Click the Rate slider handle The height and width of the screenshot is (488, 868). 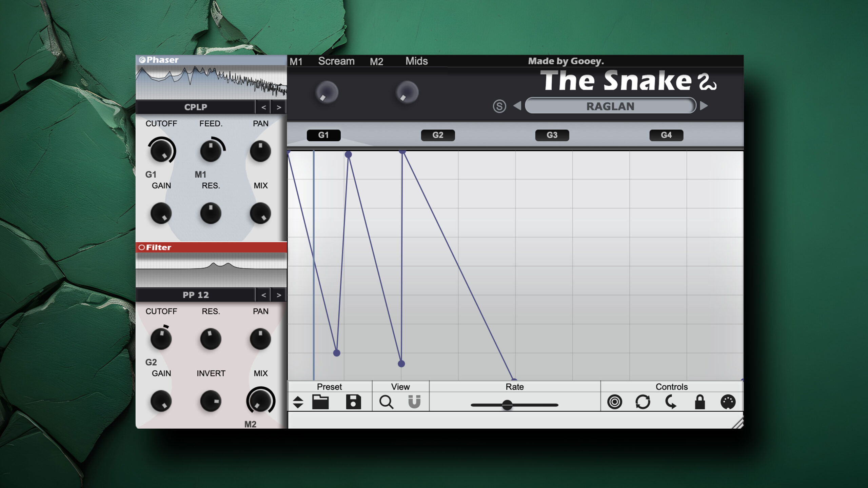507,405
